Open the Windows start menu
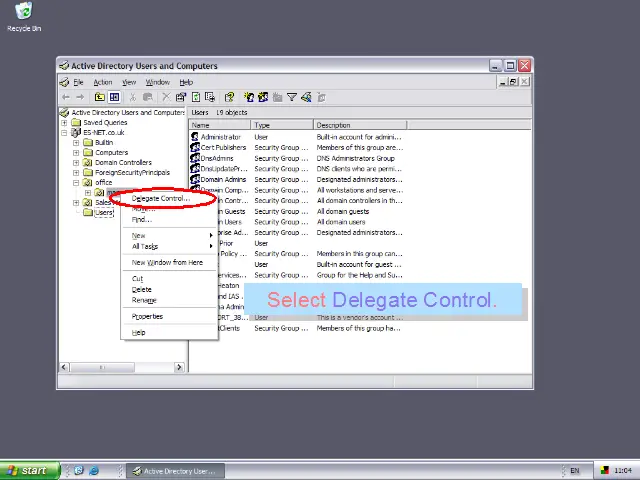 29,471
